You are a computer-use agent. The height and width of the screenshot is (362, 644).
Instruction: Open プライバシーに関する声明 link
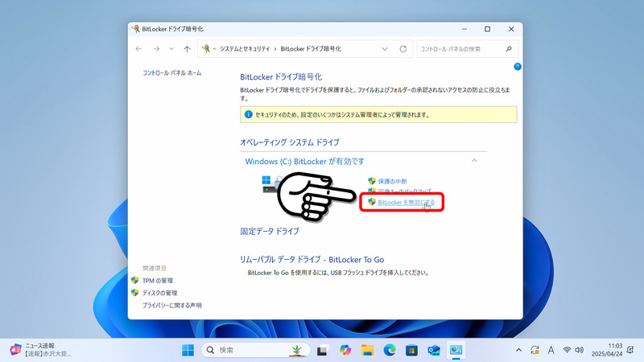tap(172, 306)
